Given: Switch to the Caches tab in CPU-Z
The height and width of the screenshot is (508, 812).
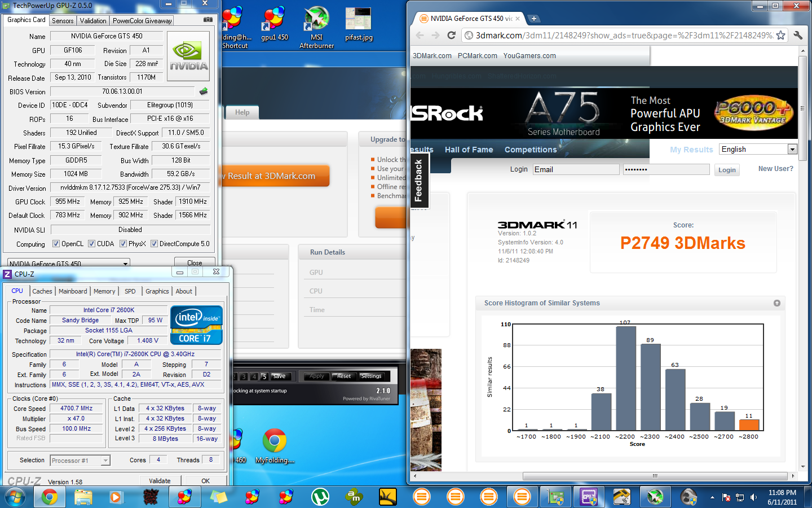Looking at the screenshot, I should point(42,291).
